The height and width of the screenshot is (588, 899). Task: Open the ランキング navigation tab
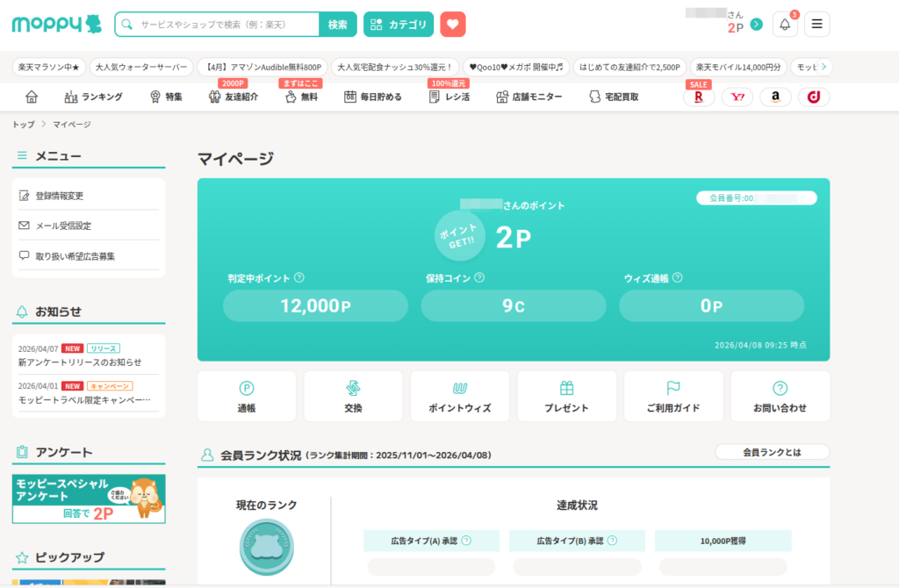point(93,97)
